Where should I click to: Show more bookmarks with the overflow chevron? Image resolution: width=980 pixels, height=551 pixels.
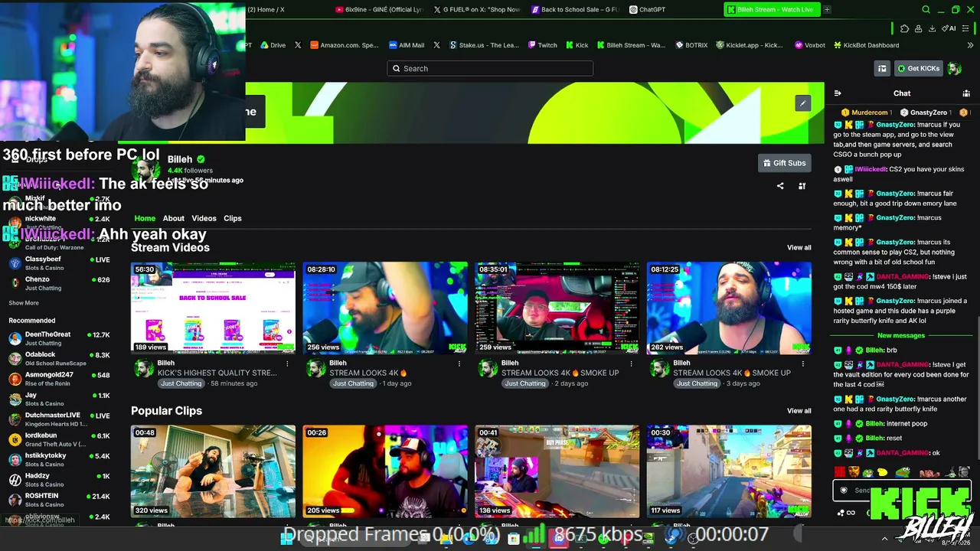pos(970,45)
